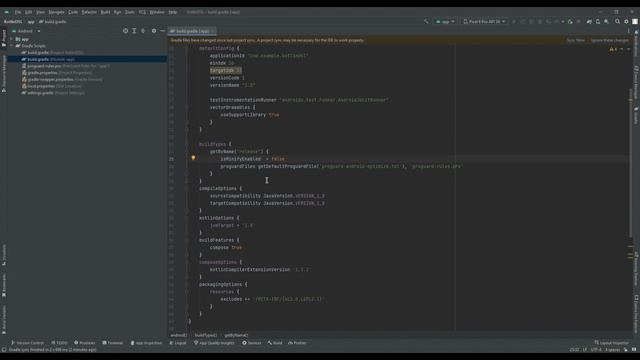The width and height of the screenshot is (640, 360).
Task: Click the Expand All icon in Project panel
Action: point(134,31)
